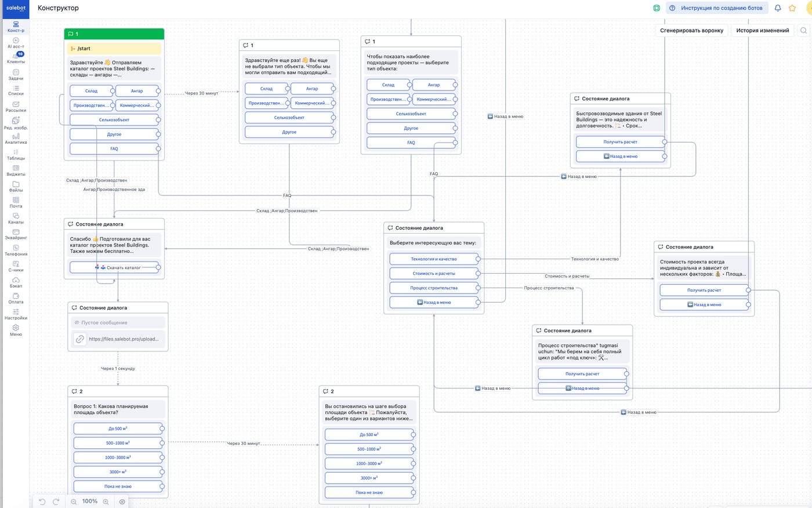Open notifications bell
Image resolution: width=812 pixels, height=508 pixels.
point(778,8)
